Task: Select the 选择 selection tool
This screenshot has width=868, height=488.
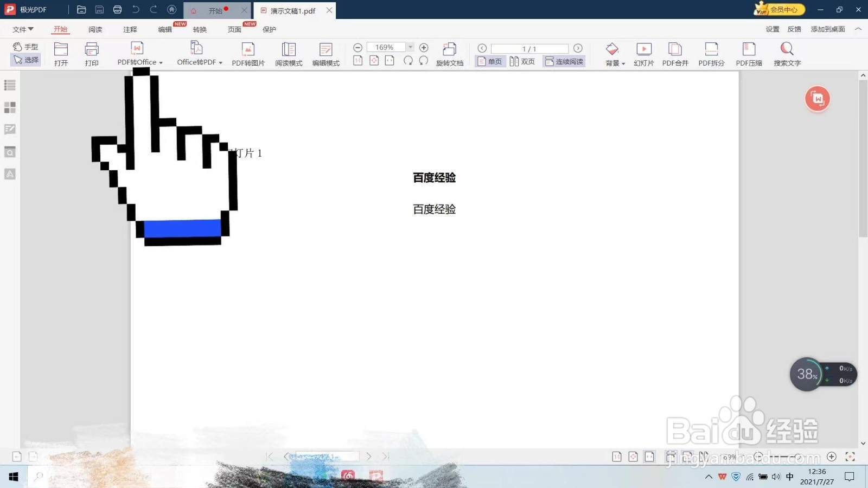Action: click(x=25, y=60)
